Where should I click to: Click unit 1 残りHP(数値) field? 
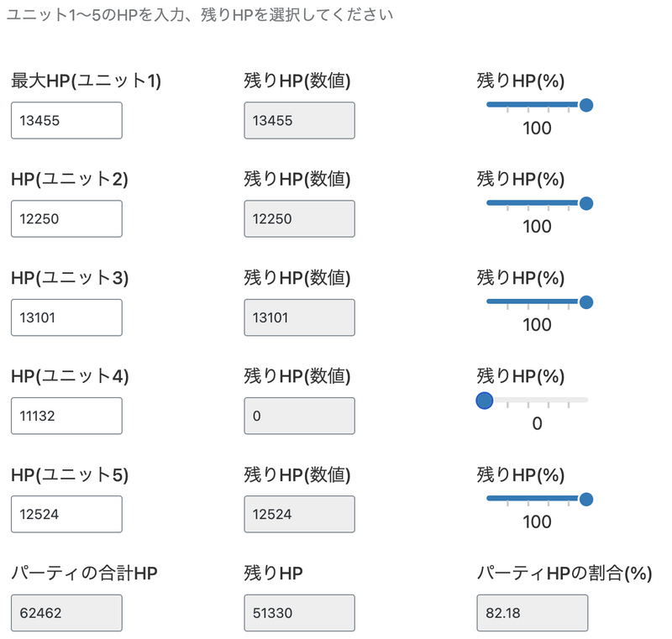coord(299,120)
